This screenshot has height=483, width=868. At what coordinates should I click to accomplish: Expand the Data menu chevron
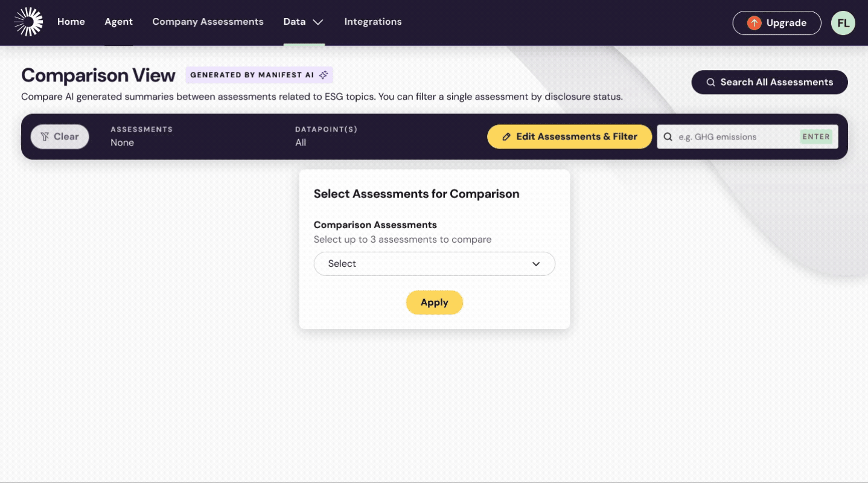click(318, 22)
